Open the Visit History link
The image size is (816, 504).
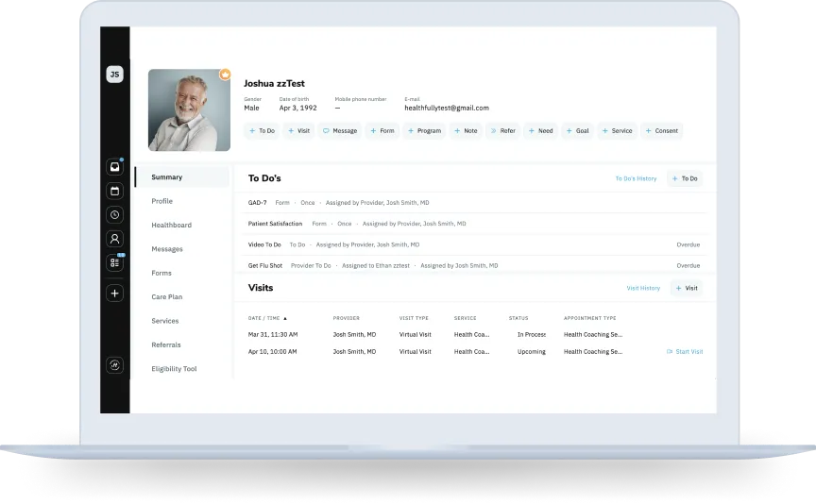pos(643,288)
